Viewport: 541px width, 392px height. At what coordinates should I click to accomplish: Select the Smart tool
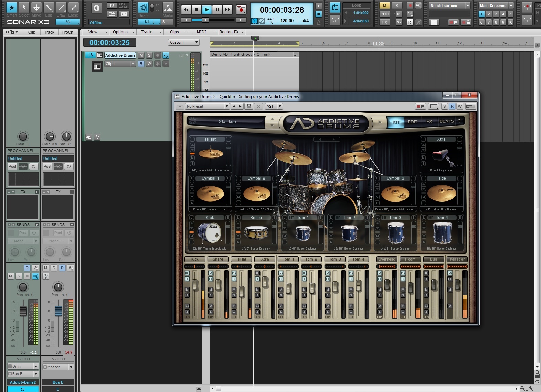pos(12,7)
